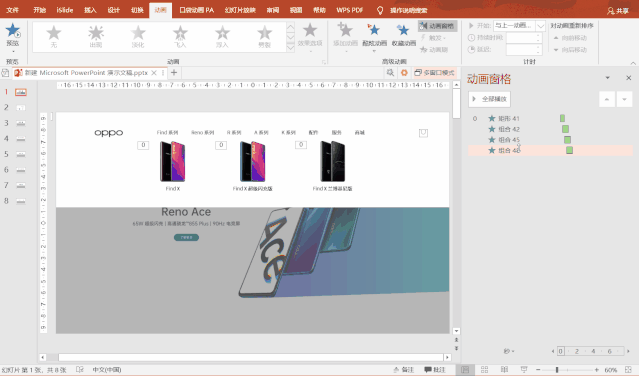Select the 组合 42 animation entry
639x376 pixels.
(x=550, y=129)
